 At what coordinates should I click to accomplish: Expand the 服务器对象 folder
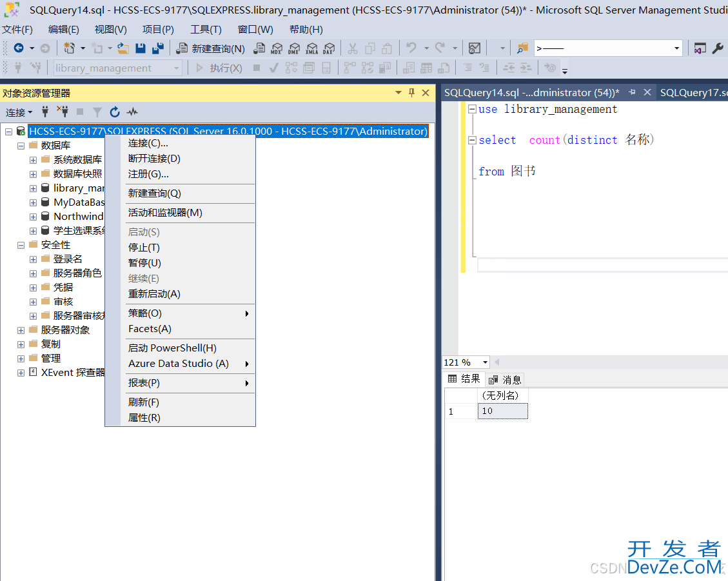click(21, 330)
